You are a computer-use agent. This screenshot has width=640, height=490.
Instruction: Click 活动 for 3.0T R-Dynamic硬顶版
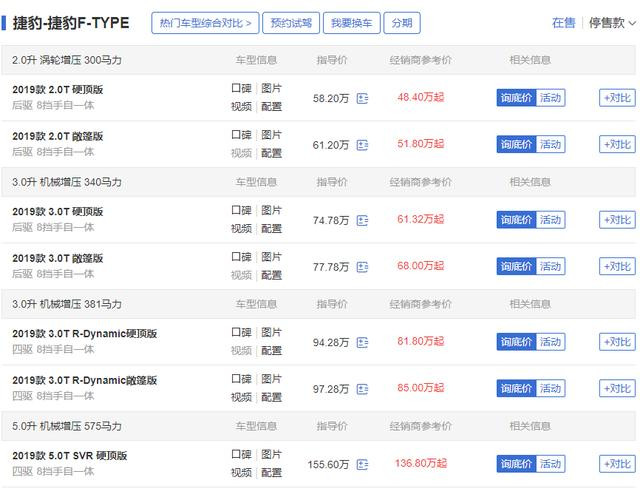tap(551, 342)
